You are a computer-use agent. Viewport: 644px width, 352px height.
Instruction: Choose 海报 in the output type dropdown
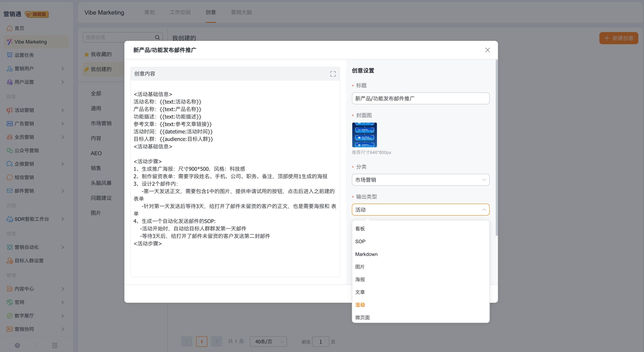tap(360, 279)
